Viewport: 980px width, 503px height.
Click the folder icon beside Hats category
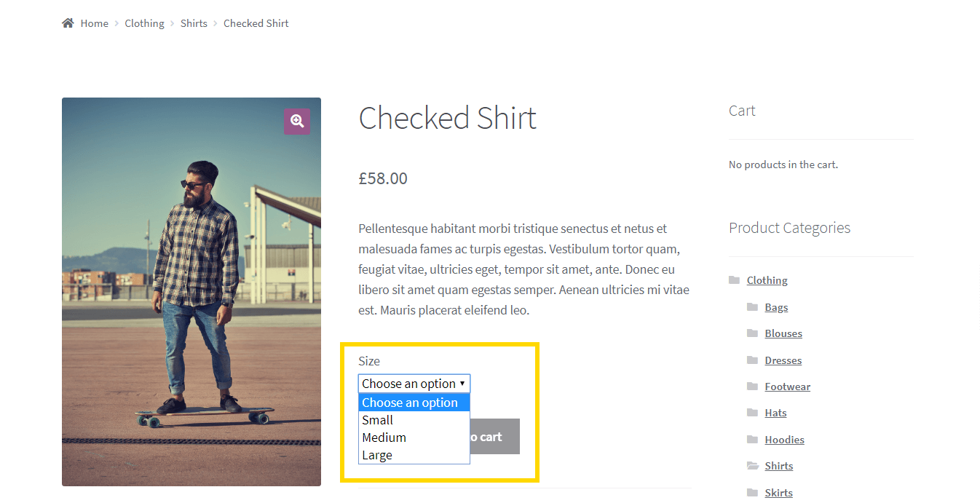[753, 413]
